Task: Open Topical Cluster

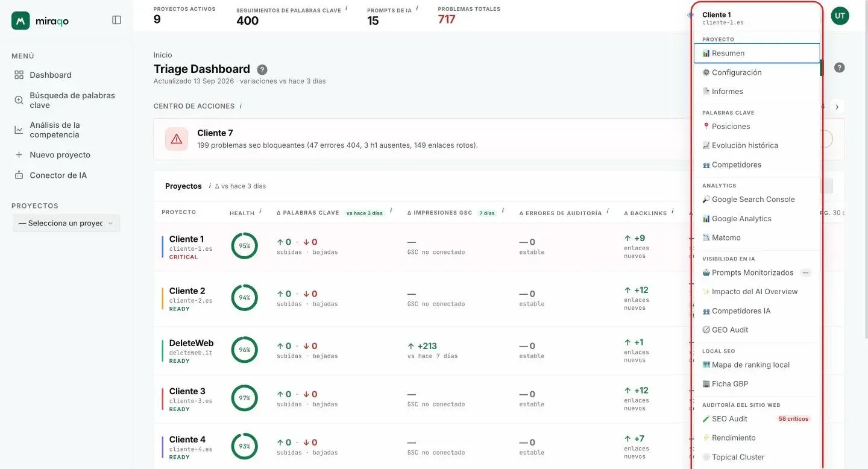Action: (x=757, y=457)
